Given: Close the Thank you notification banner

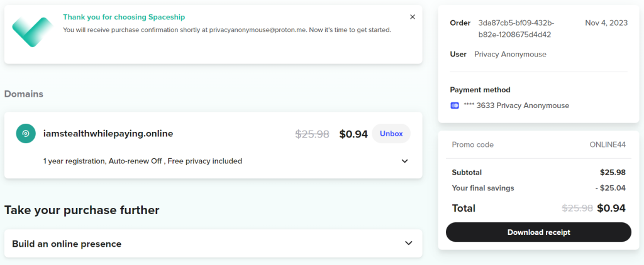Looking at the screenshot, I should tap(413, 17).
